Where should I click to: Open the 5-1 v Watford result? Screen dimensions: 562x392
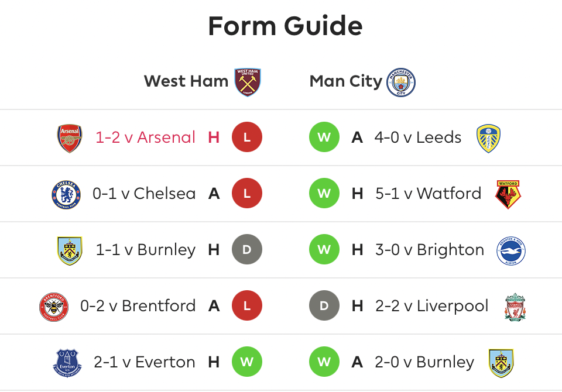point(428,194)
